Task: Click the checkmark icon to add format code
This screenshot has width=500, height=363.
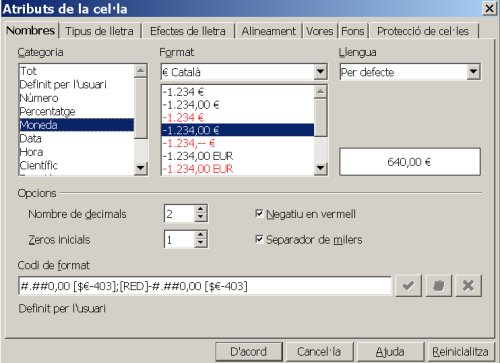Action: point(408,286)
